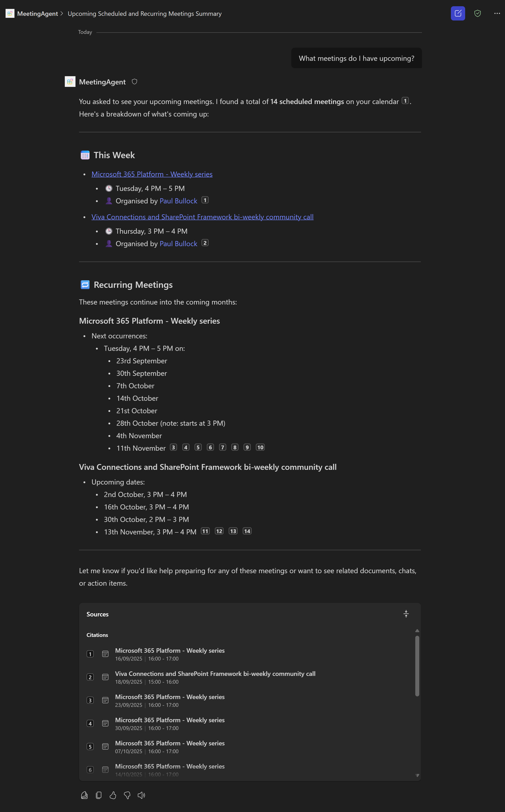Start a new chat conversation

458,13
